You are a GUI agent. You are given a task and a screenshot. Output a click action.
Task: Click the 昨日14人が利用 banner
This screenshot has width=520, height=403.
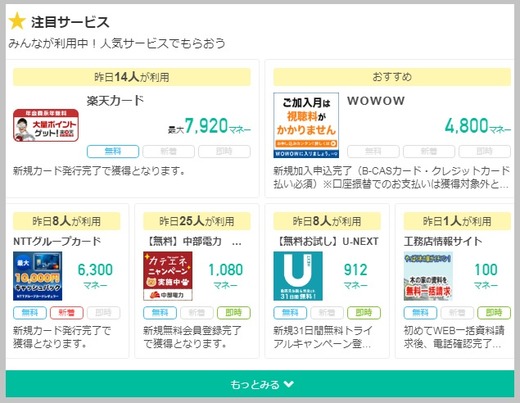click(132, 77)
